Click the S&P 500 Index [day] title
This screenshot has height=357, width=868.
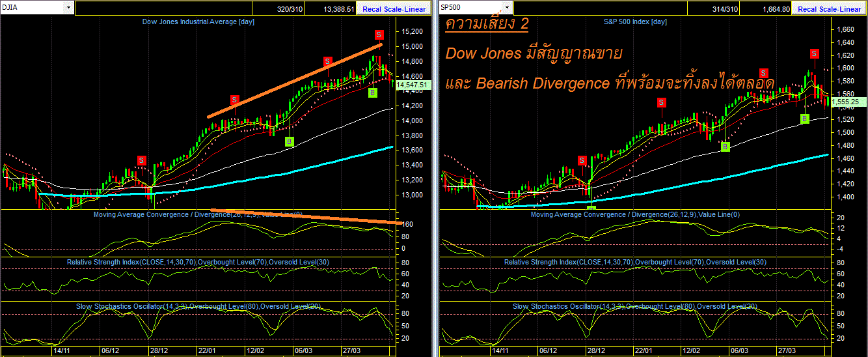[x=635, y=21]
